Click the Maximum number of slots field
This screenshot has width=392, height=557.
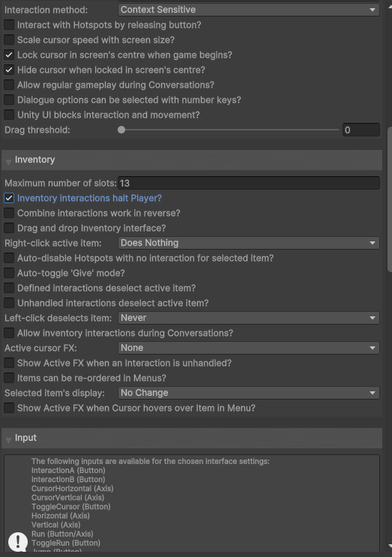[x=249, y=184]
